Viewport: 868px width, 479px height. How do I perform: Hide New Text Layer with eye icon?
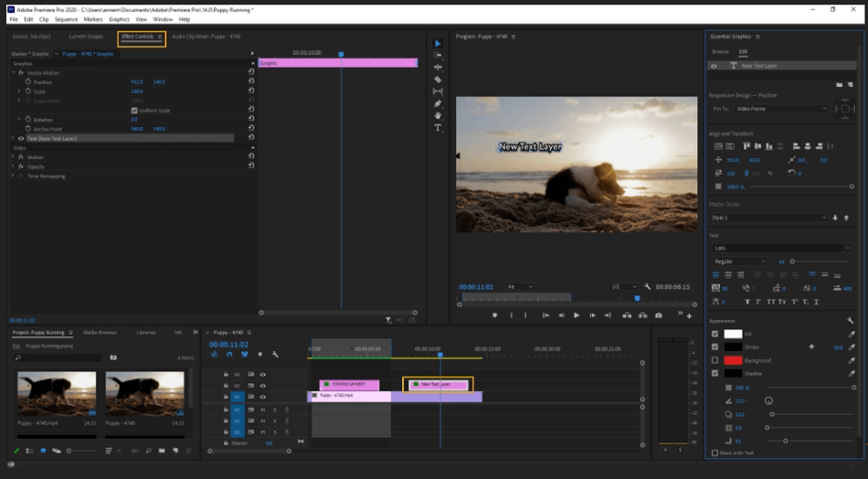[715, 66]
